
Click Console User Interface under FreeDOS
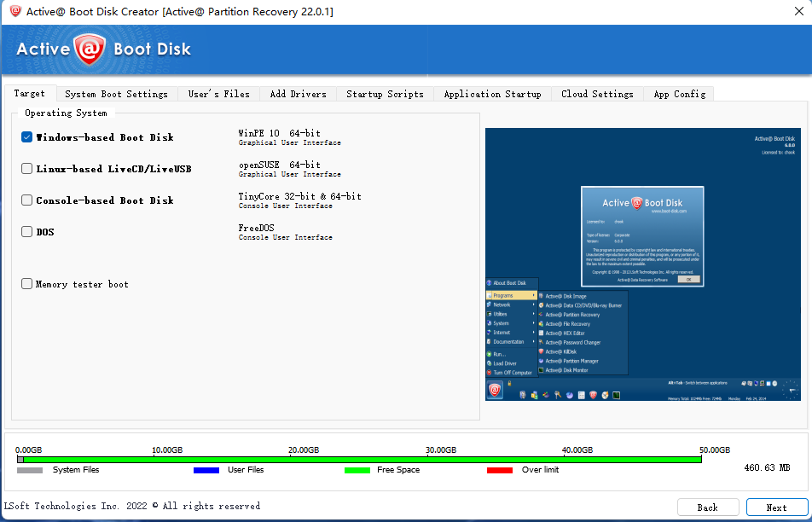click(286, 238)
